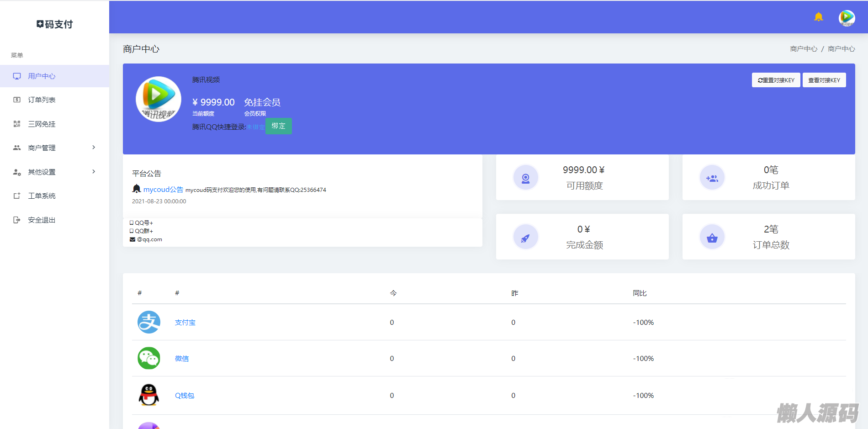Viewport: 868px width, 429px height.
Task: Expand the 商户管理 submenu arrow
Action: click(94, 148)
